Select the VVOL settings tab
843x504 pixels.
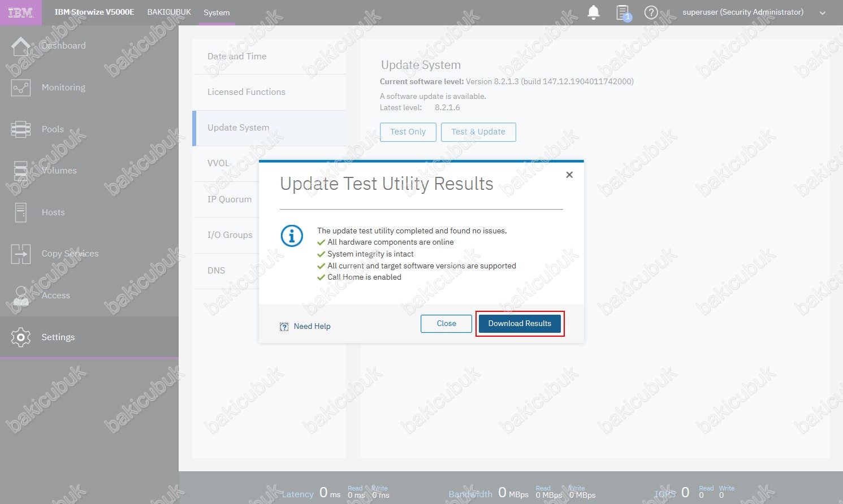(x=226, y=163)
